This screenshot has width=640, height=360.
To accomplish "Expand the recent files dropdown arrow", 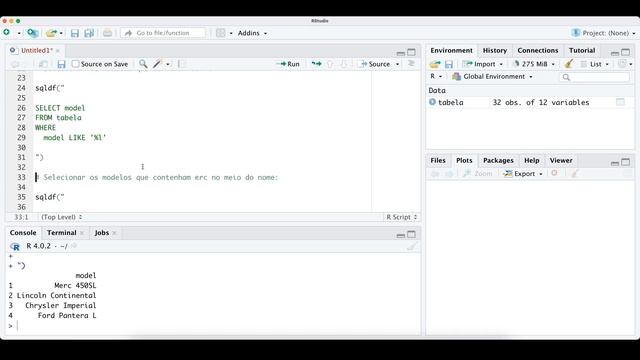I will (61, 33).
